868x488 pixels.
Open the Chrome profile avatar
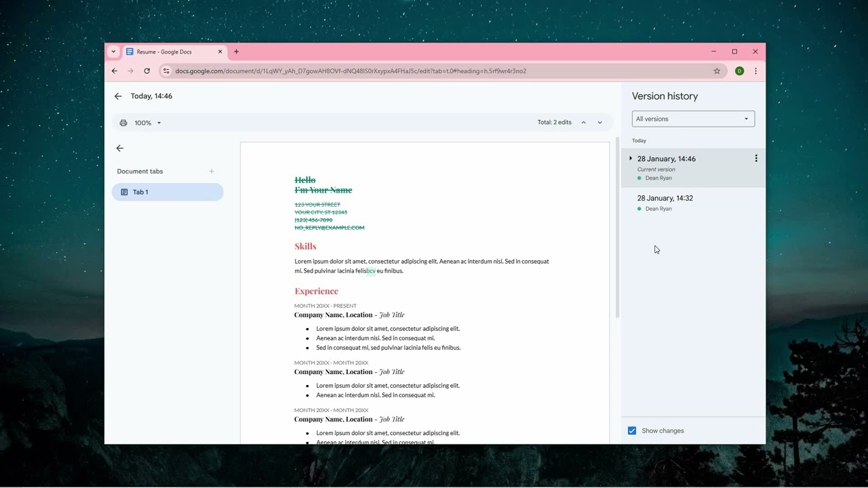[x=739, y=71]
